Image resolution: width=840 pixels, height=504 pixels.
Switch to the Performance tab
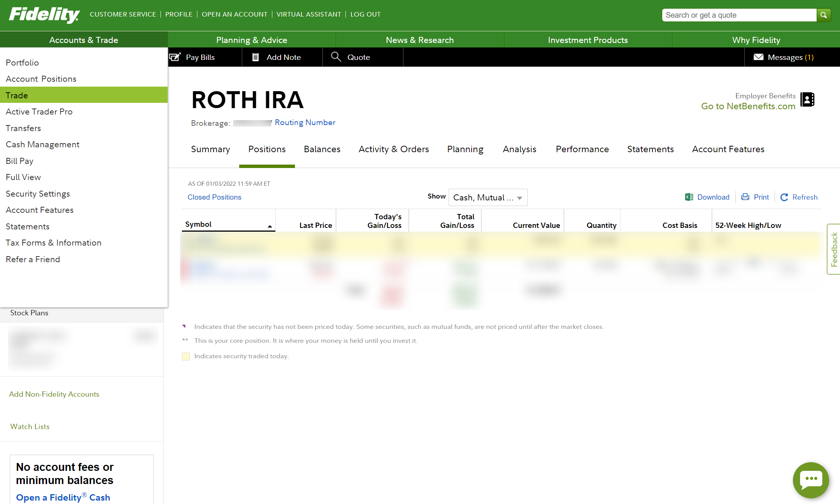(x=582, y=149)
